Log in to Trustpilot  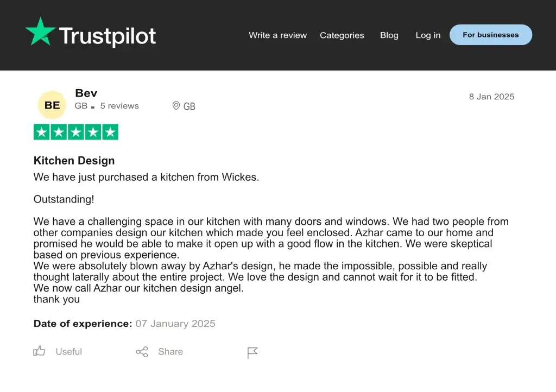pos(428,35)
